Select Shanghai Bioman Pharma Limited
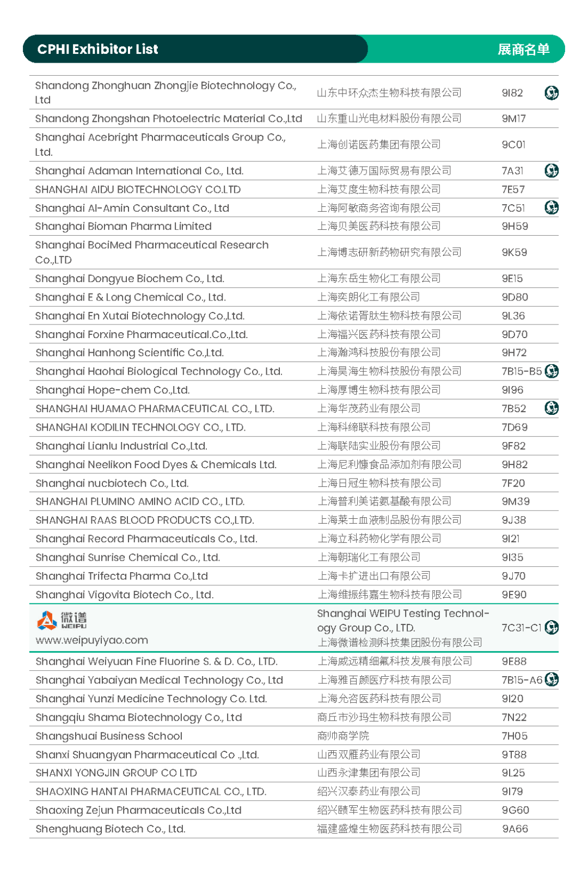Screen dimensions: 588x882 pos(123,226)
